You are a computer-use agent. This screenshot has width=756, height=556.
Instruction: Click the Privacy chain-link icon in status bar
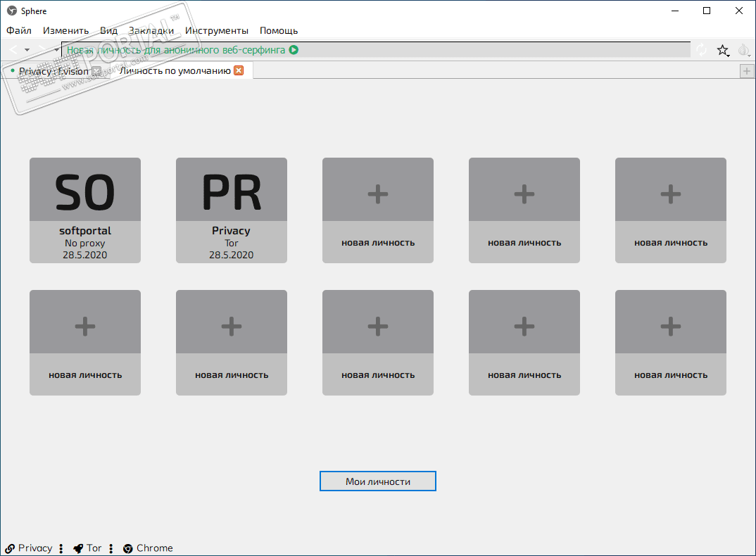(10, 549)
